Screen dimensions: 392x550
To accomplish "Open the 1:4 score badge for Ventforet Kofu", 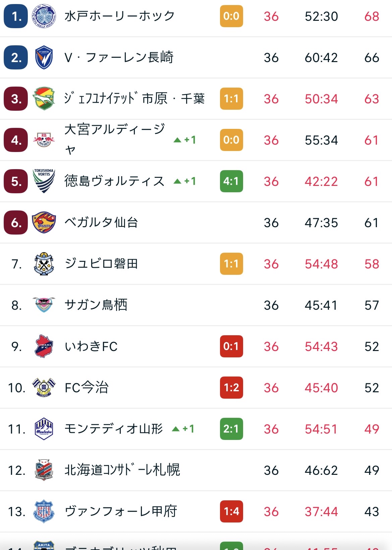I will click(231, 511).
